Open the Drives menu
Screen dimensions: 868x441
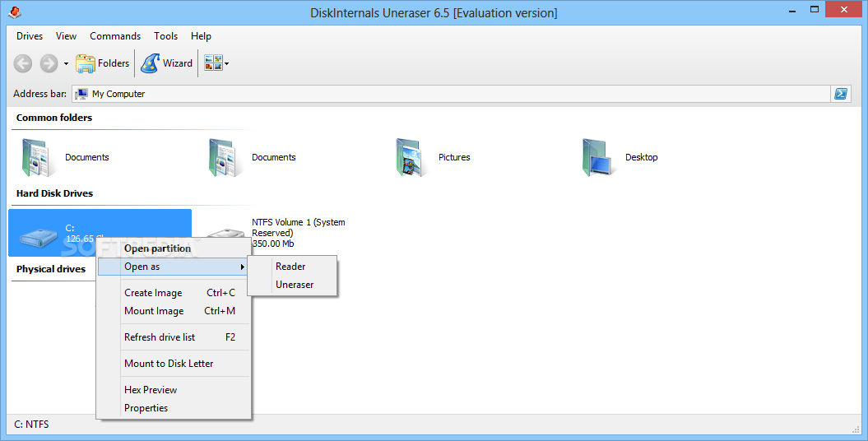click(x=30, y=36)
